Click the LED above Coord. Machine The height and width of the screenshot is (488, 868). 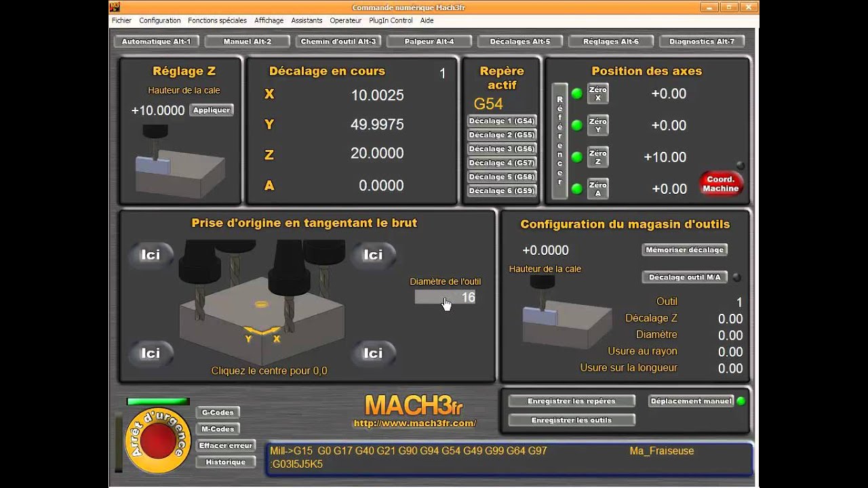pos(740,165)
